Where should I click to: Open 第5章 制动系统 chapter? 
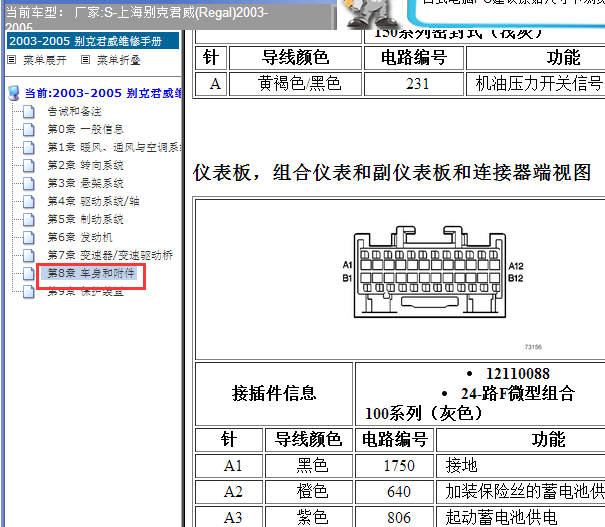pos(85,219)
